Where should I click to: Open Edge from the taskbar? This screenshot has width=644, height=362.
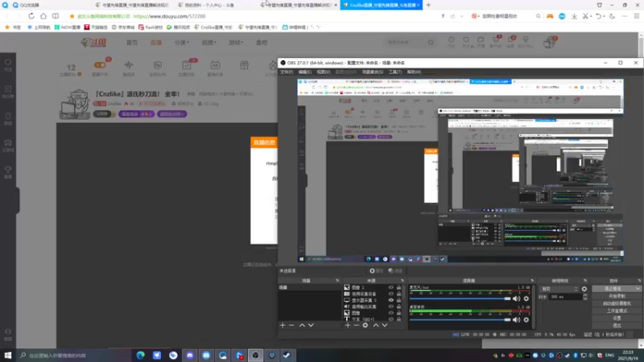[x=140, y=355]
